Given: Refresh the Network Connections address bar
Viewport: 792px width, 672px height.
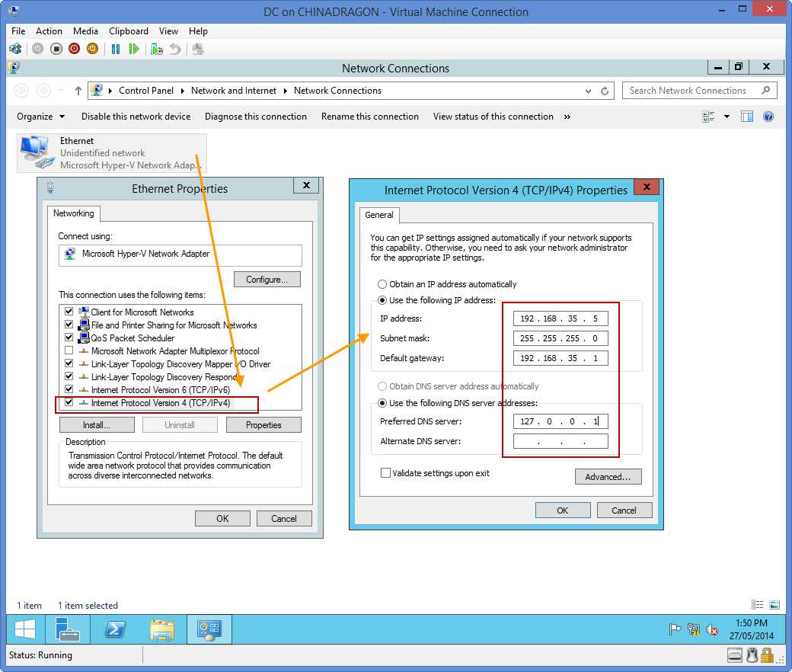Looking at the screenshot, I should pos(605,91).
